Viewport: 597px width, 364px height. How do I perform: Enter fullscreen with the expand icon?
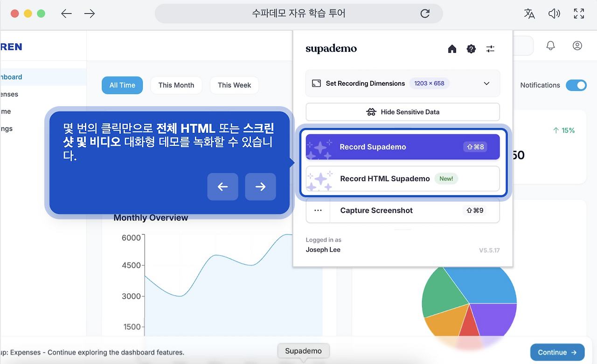click(x=579, y=14)
